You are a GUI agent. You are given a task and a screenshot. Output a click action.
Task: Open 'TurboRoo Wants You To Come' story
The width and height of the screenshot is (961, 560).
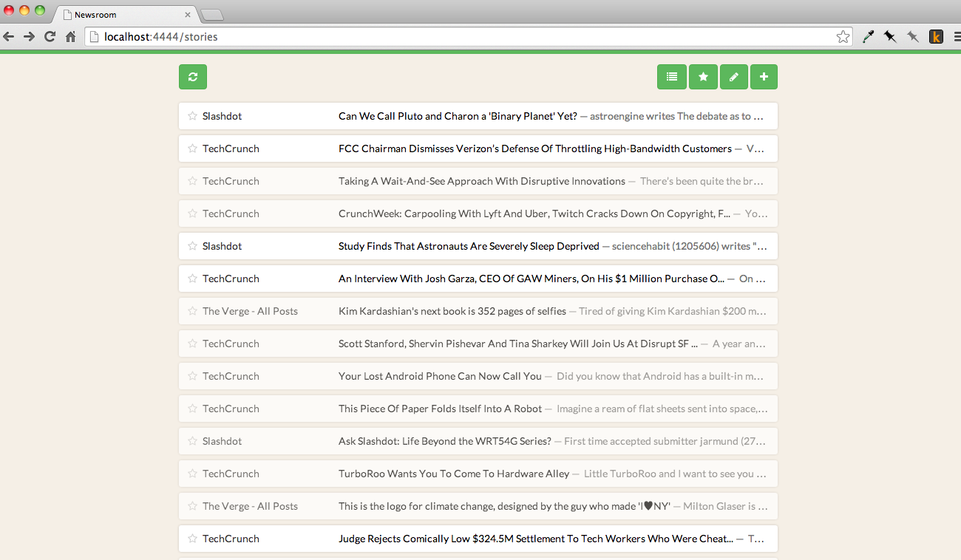pyautogui.click(x=454, y=474)
